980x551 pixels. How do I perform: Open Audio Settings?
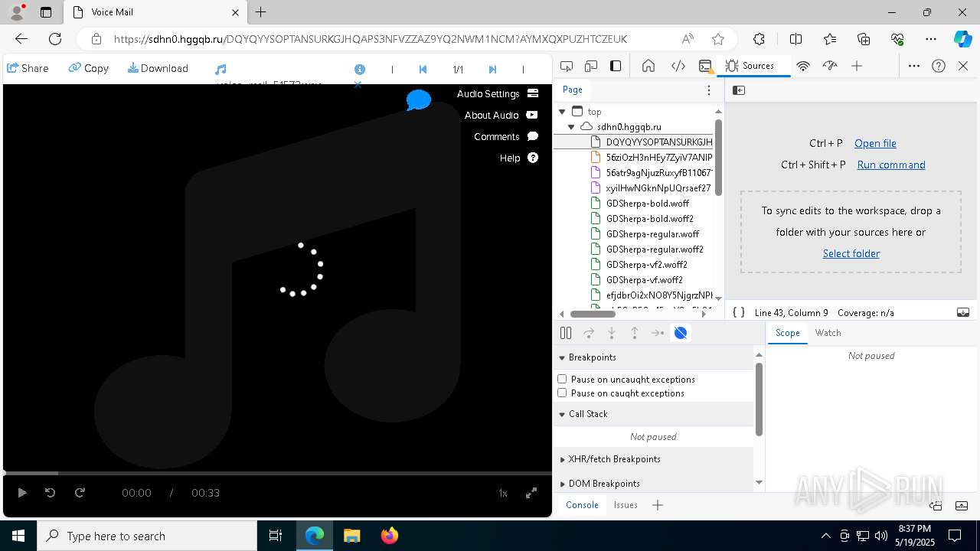[x=498, y=93]
